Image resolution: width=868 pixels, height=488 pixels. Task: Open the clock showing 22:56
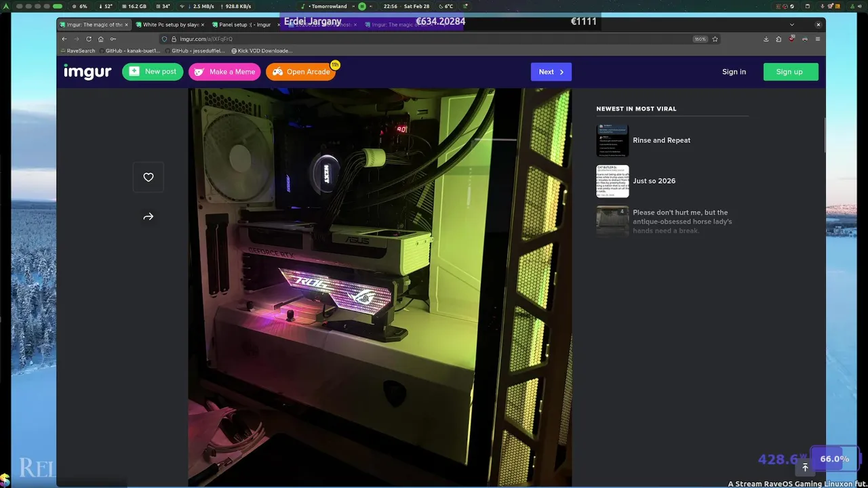[x=407, y=6]
